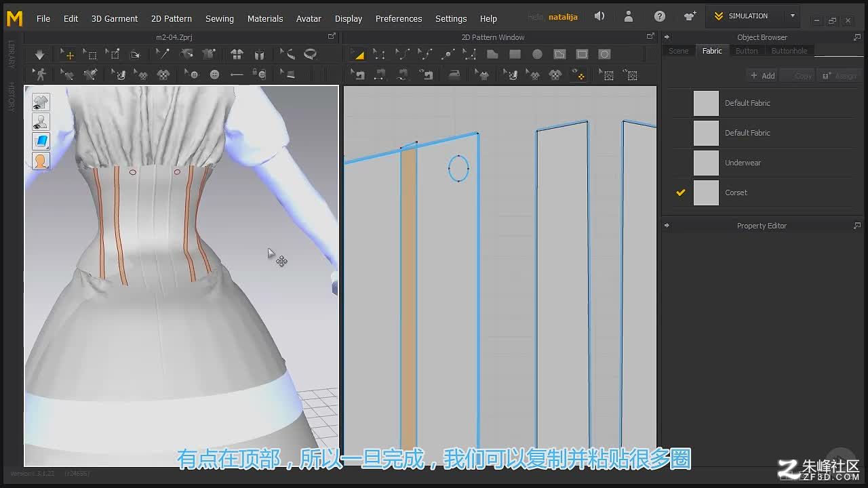Expand the HISTORY side panel
This screenshot has width=868, height=488.
[12, 96]
